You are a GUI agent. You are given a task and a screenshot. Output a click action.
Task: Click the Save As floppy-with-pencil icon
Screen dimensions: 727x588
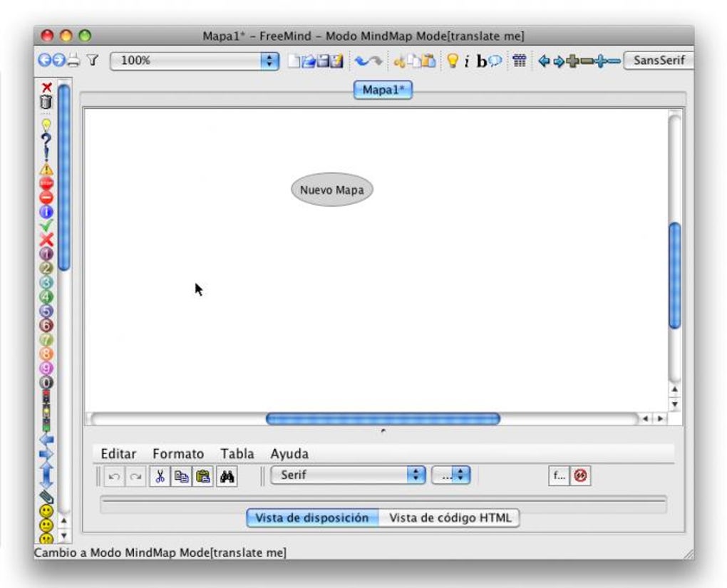336,61
